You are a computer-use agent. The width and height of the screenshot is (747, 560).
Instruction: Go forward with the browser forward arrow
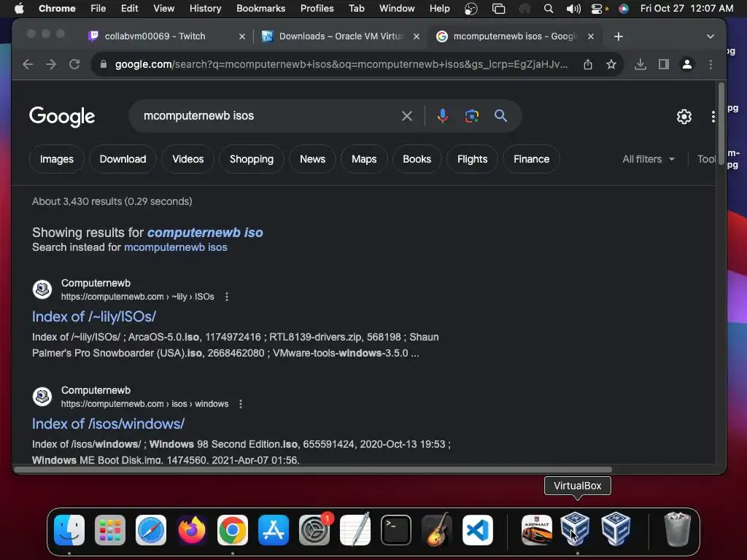click(51, 64)
